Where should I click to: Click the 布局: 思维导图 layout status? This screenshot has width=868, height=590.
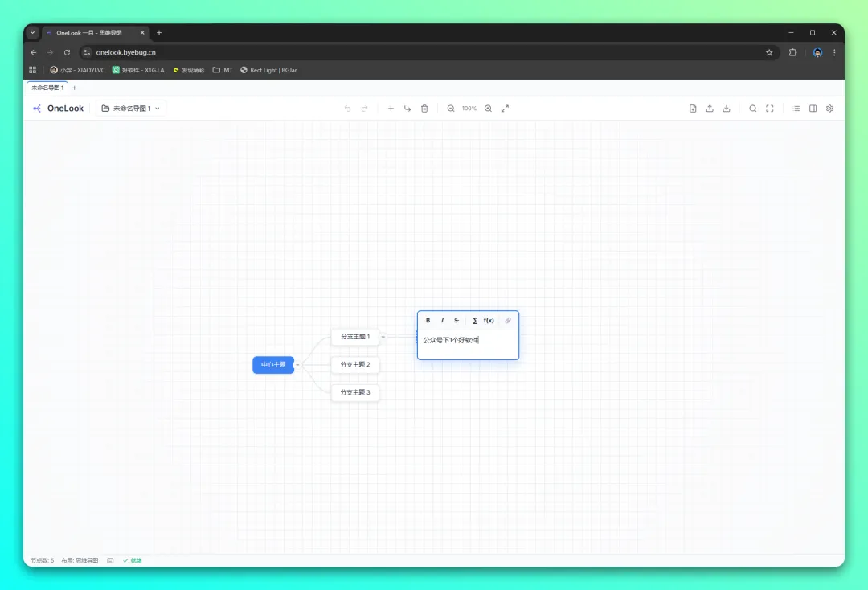[x=80, y=561]
